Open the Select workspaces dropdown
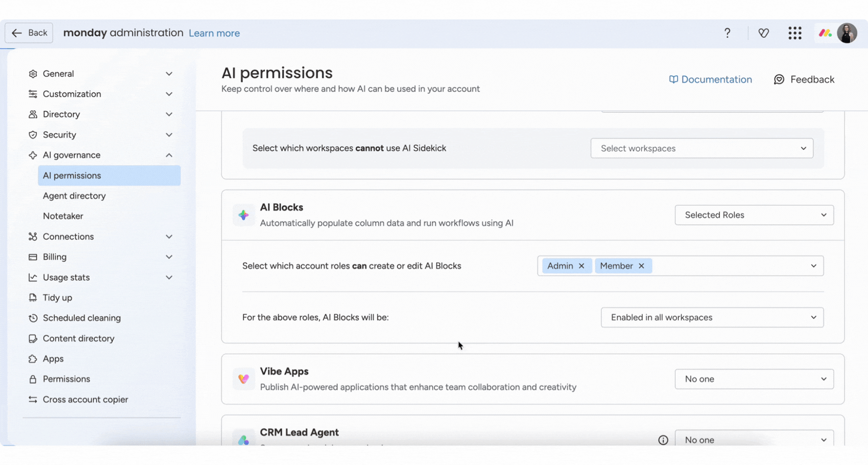The width and height of the screenshot is (868, 465). click(x=702, y=148)
